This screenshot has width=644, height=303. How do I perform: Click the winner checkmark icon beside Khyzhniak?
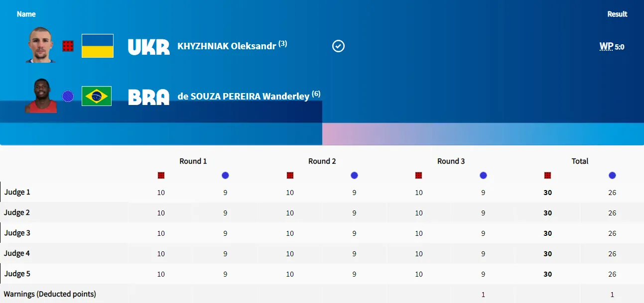click(x=338, y=46)
